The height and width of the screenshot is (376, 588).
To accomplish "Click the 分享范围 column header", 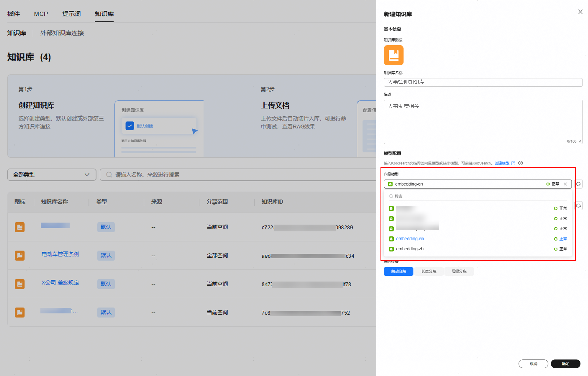I will tap(217, 202).
